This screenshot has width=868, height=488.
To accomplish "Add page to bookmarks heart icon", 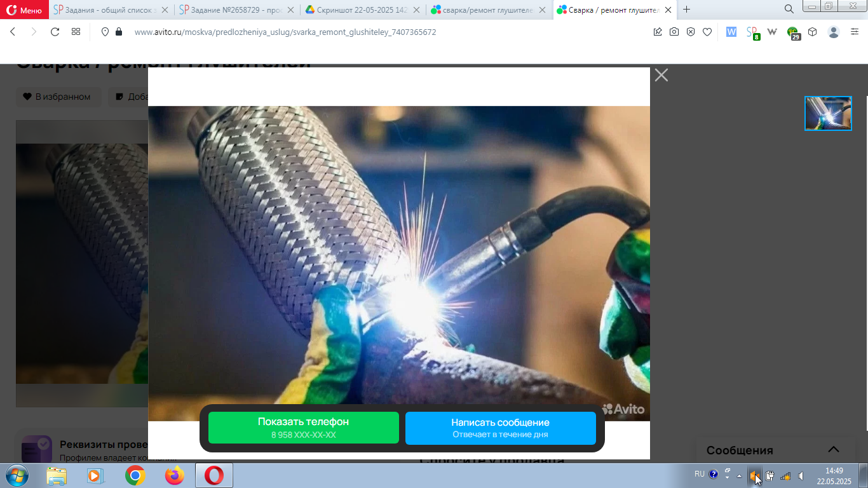I will (707, 32).
